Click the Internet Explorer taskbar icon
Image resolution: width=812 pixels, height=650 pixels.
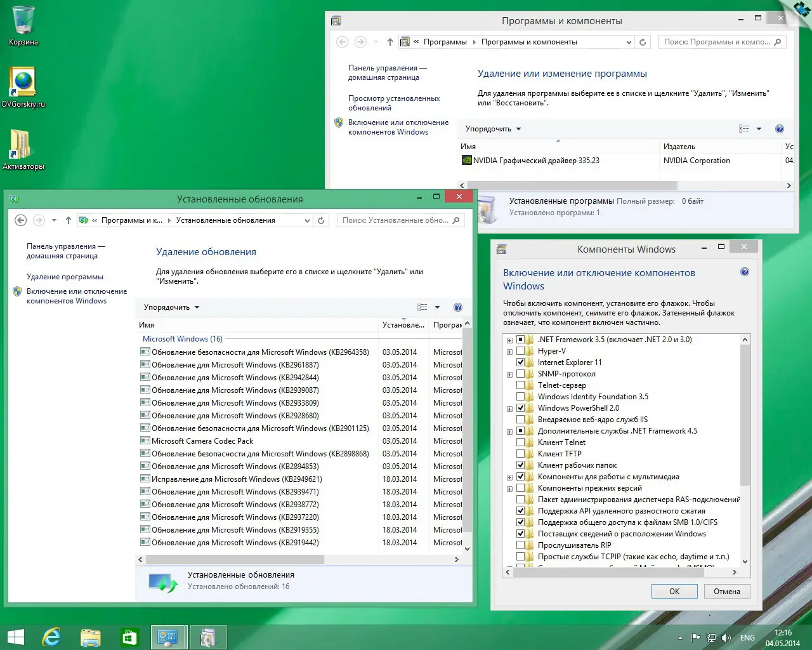(51, 637)
